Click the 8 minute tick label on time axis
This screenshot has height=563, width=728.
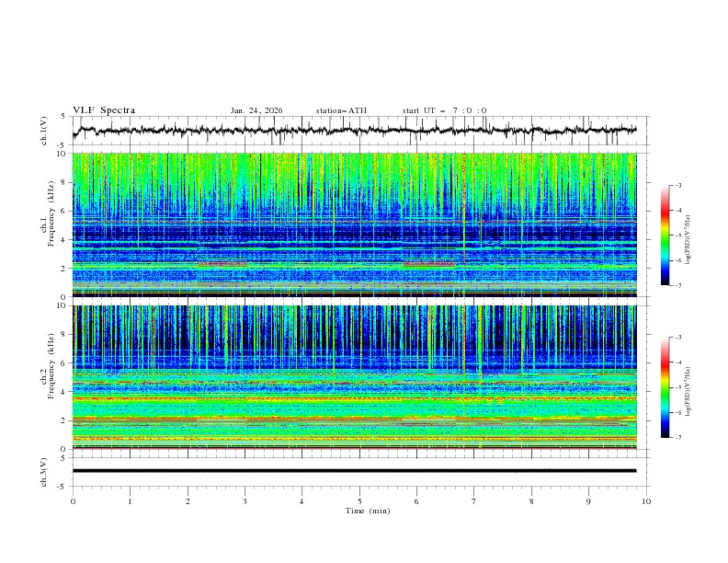[x=531, y=501]
